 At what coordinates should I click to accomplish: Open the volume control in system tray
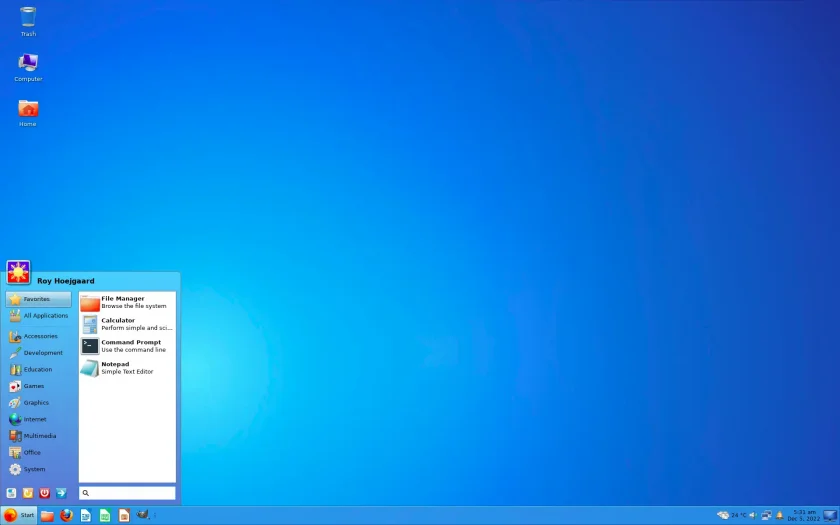point(753,515)
